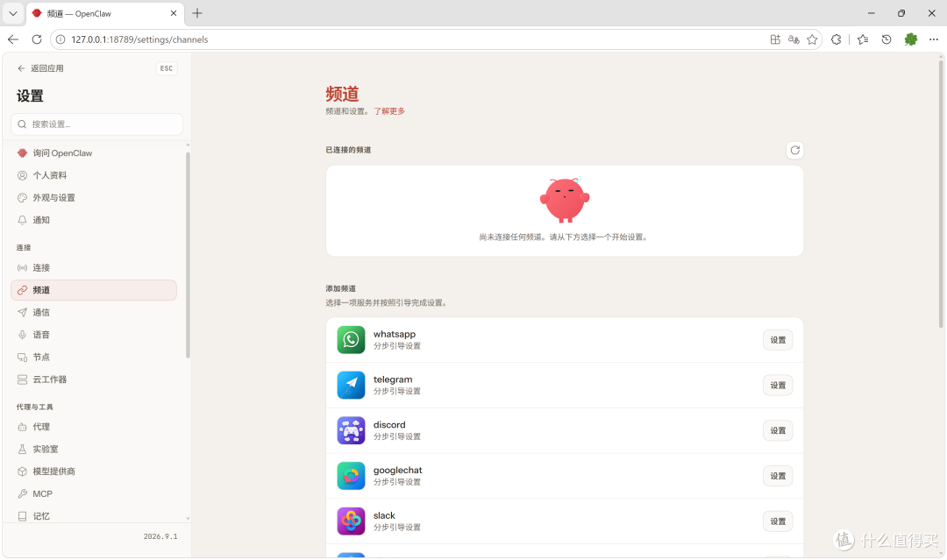Click the 已连接的频道 heading text
947x560 pixels.
pos(348,150)
